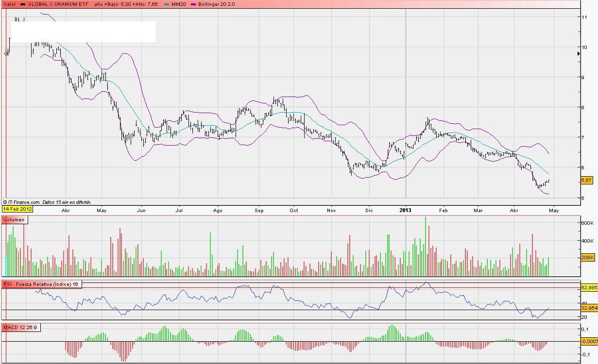Open the Bollinger 20 2.0 indicator label
Viewport: 598px width, 364px height.
217,4
